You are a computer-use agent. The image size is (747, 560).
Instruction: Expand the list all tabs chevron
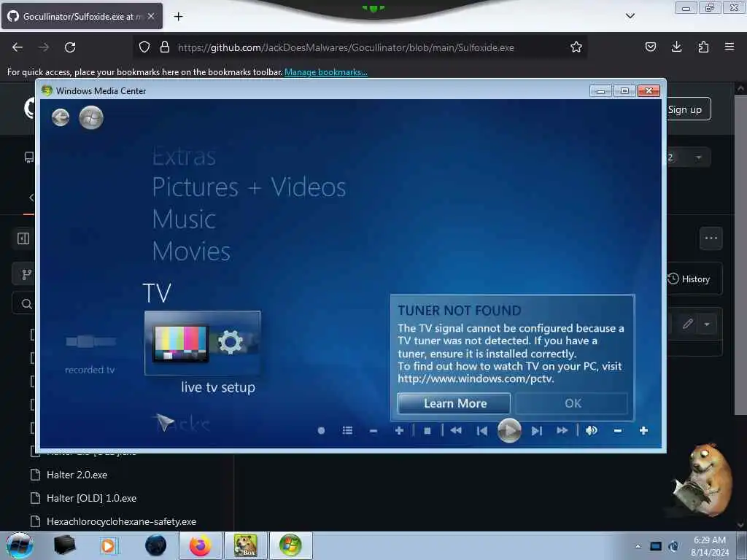630,16
